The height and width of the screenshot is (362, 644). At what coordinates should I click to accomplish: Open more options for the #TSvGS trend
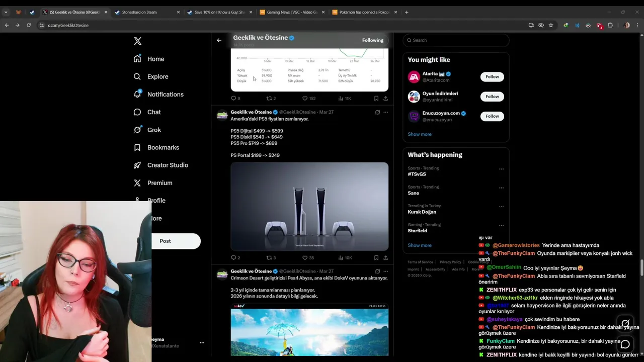501,169
